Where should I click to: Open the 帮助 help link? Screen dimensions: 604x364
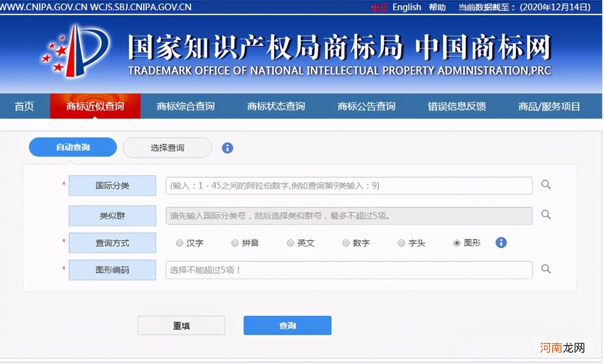[x=437, y=7]
